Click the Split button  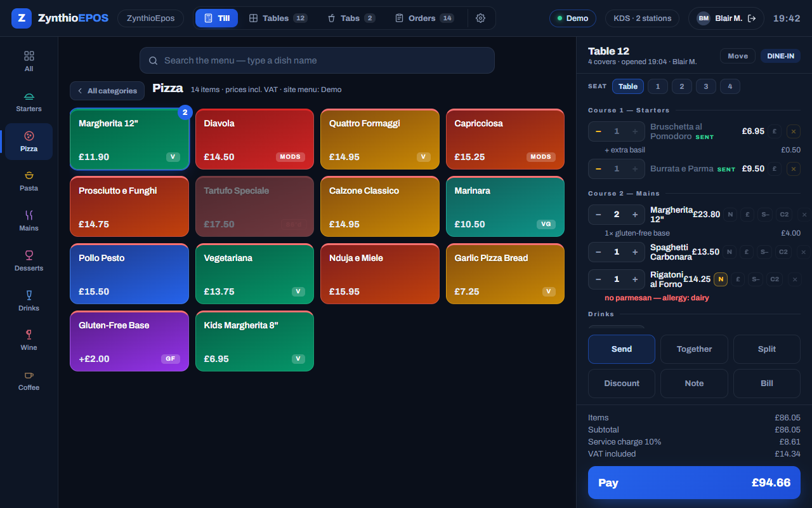point(767,349)
